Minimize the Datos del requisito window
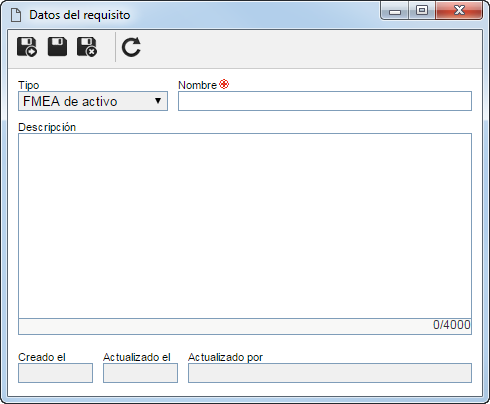 [x=395, y=11]
